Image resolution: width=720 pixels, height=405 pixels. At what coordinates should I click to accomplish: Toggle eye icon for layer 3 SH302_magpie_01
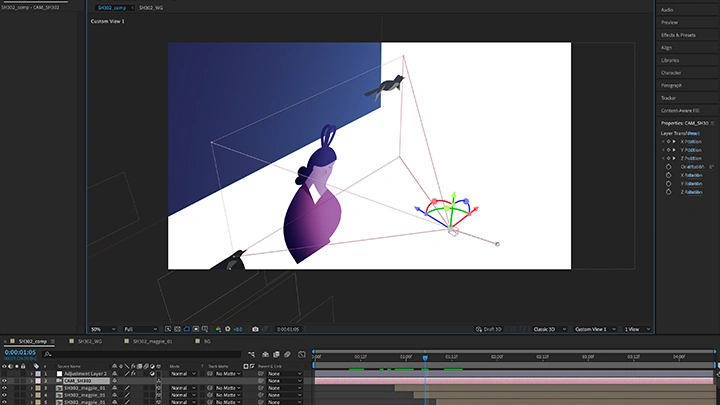[x=5, y=388]
